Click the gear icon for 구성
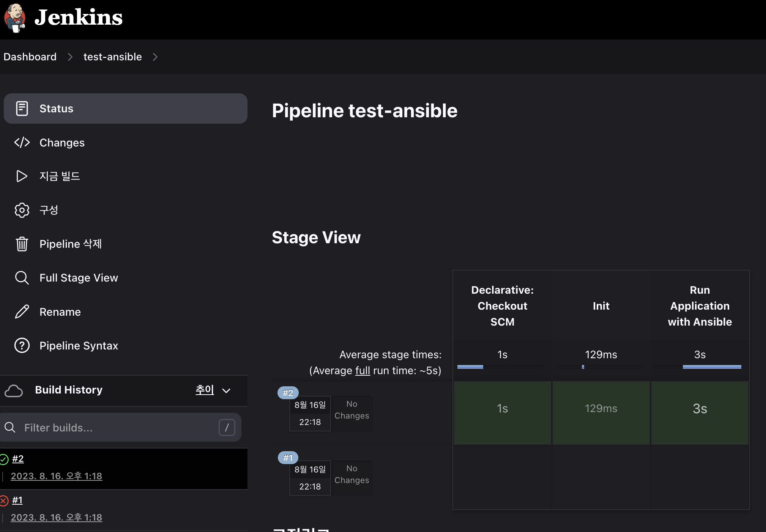Viewport: 766px width, 532px height. coord(22,210)
